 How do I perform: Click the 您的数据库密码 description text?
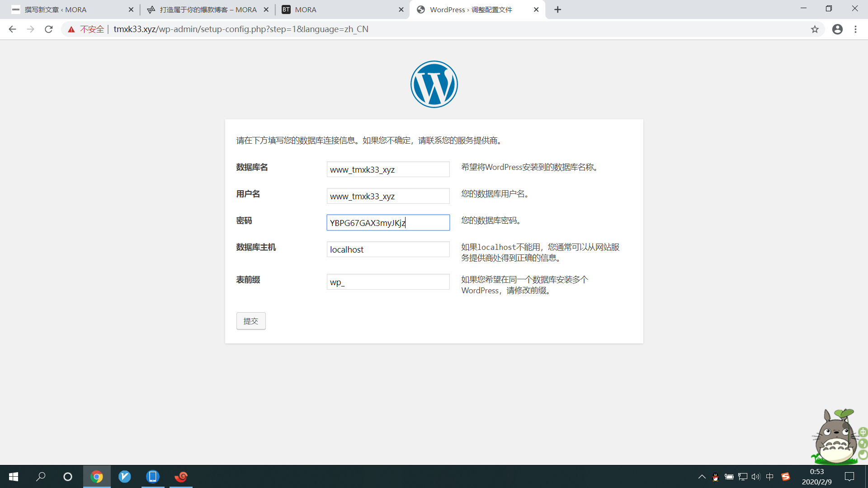(x=492, y=221)
